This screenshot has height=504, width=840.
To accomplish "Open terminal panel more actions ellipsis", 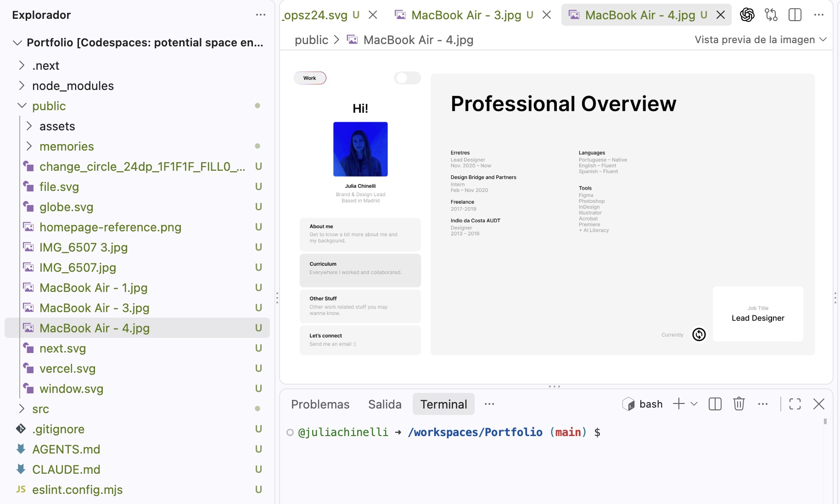I will pyautogui.click(x=763, y=404).
